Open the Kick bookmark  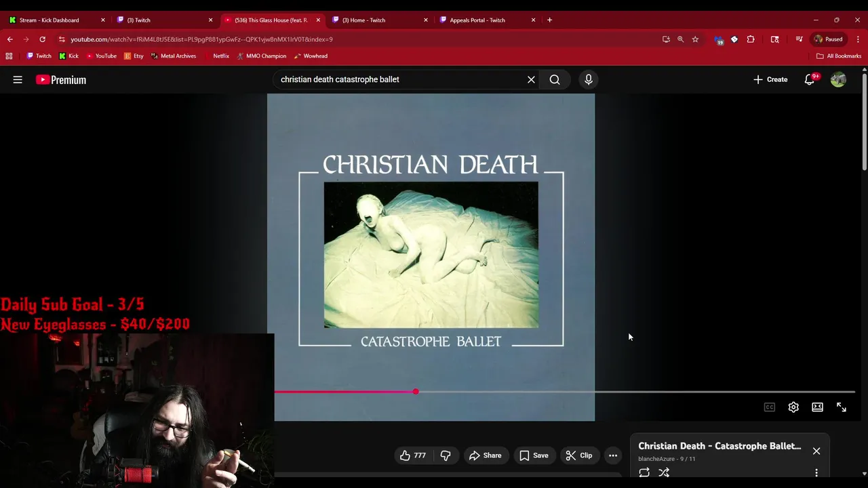(68, 56)
